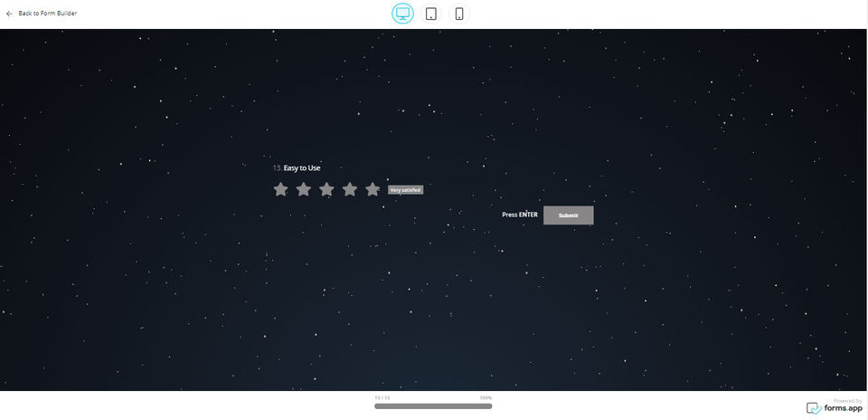
Task: Click the Easy to Use question title
Action: (302, 167)
